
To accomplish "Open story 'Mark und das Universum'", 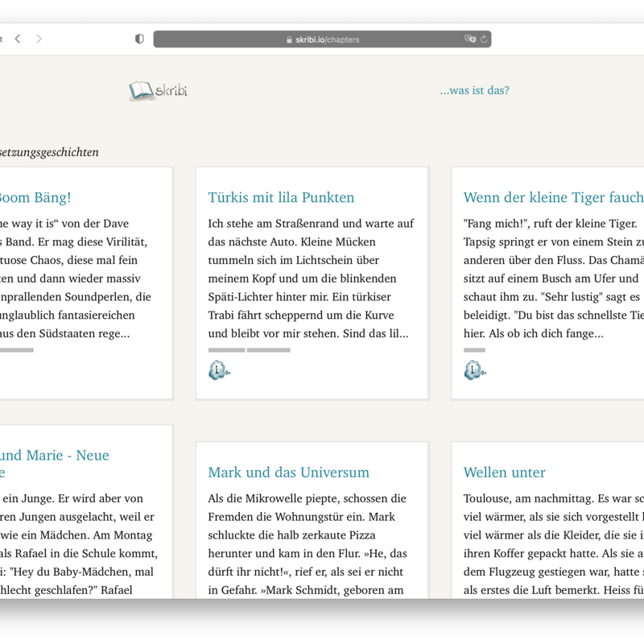I will click(x=288, y=473).
